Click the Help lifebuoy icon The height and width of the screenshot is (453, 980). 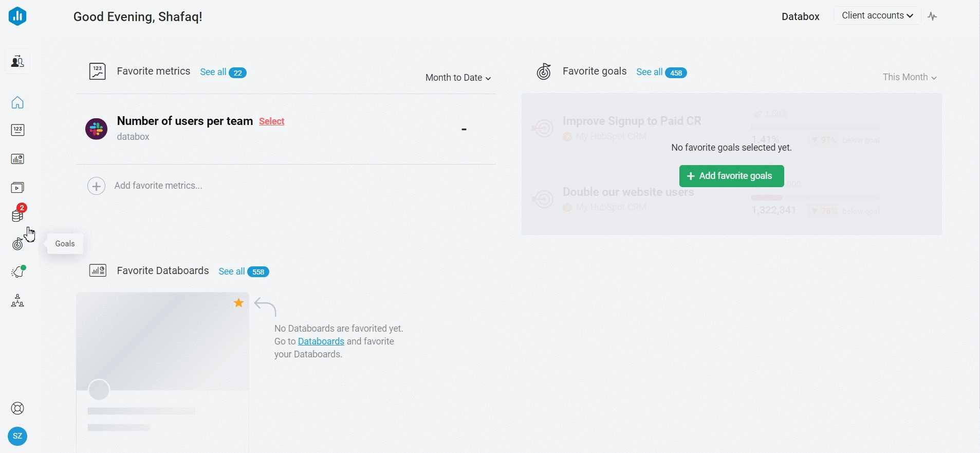coord(18,408)
